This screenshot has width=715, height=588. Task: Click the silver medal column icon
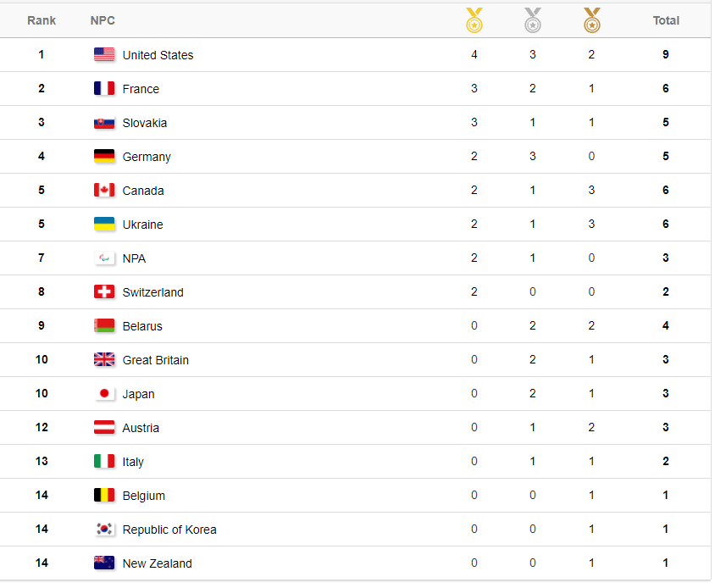(x=533, y=20)
